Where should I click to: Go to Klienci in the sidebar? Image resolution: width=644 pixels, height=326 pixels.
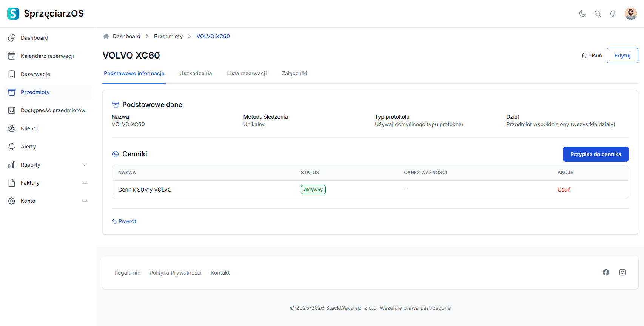click(29, 128)
